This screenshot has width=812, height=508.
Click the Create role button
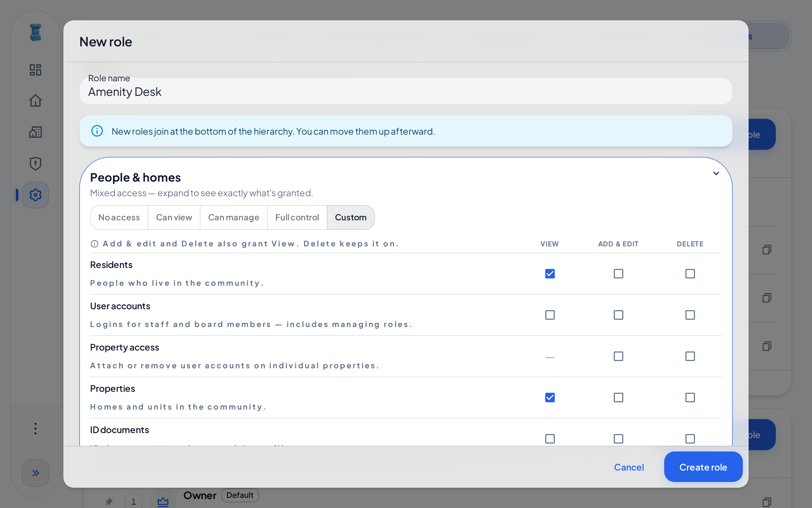click(703, 467)
